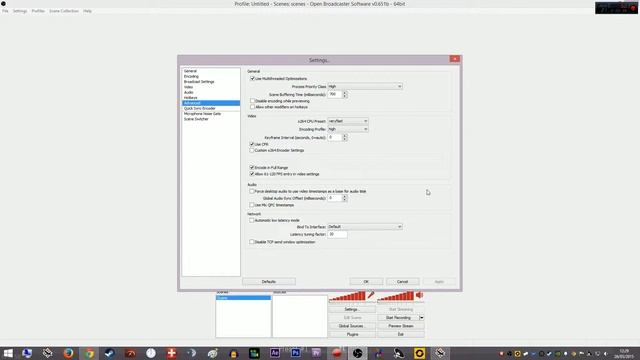Click the red cross taskbar icon
Viewport: 640px width, 360px height.
(x=171, y=353)
